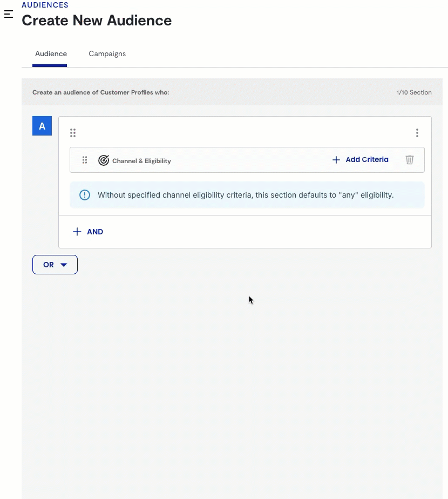
Task: Click the info icon in eligibility notice
Action: pos(85,195)
